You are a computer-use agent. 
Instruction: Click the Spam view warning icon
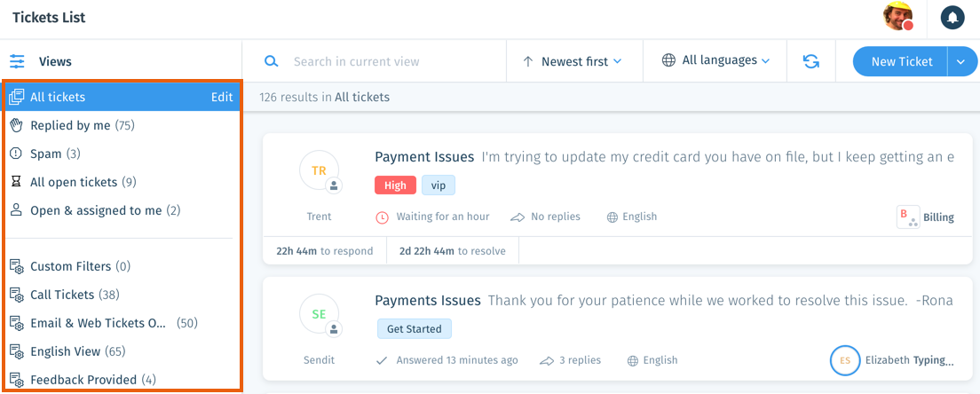tap(17, 154)
